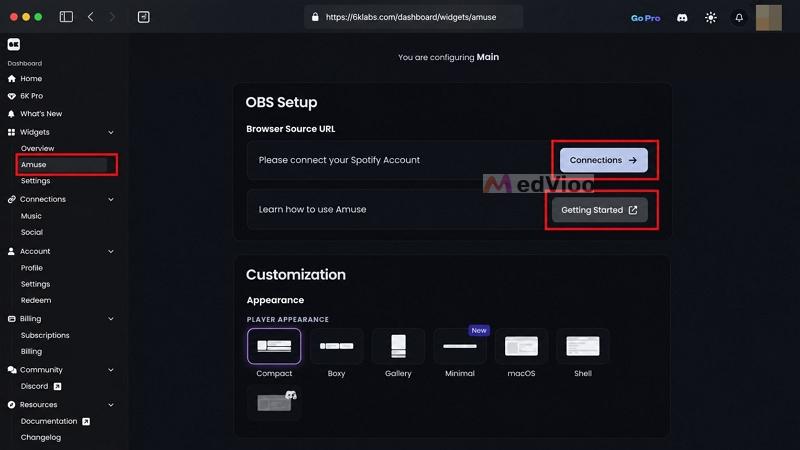Click the browser share/extension icon in toolbar

tap(144, 17)
